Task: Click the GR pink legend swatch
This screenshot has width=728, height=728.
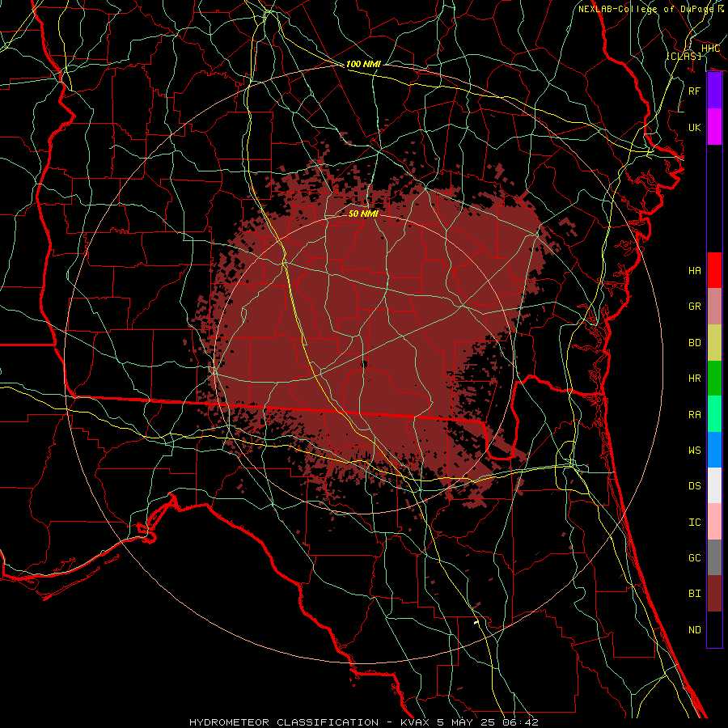Action: (x=714, y=307)
